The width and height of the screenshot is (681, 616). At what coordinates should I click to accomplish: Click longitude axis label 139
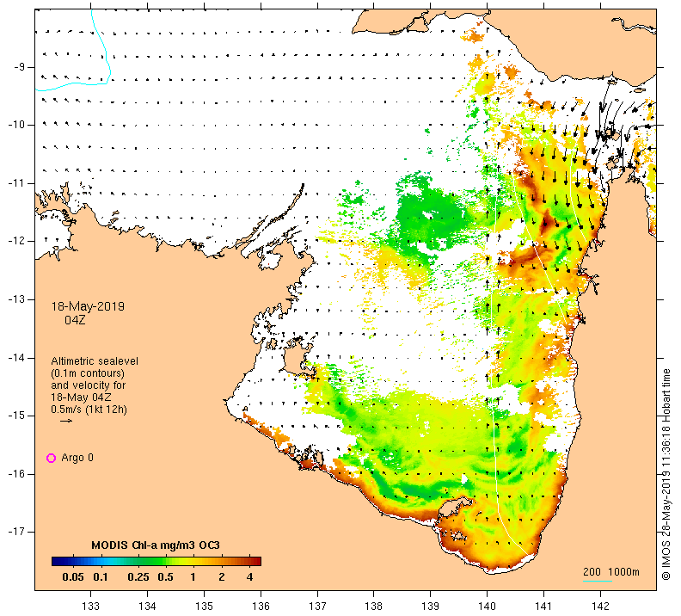431,606
